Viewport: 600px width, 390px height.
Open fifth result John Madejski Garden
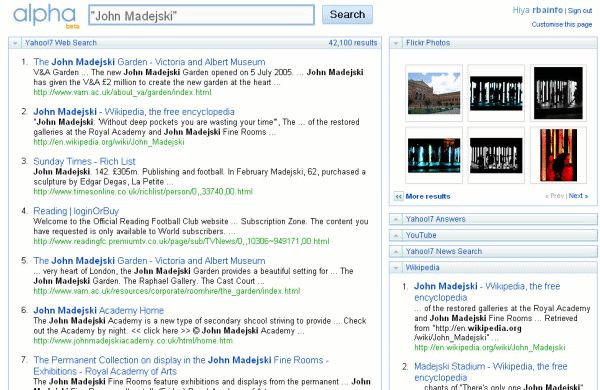click(149, 261)
